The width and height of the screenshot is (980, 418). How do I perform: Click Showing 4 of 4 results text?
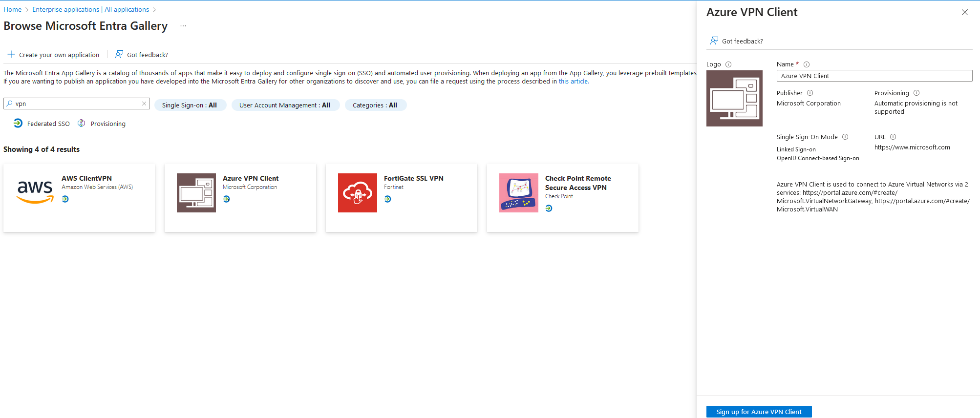(42, 149)
